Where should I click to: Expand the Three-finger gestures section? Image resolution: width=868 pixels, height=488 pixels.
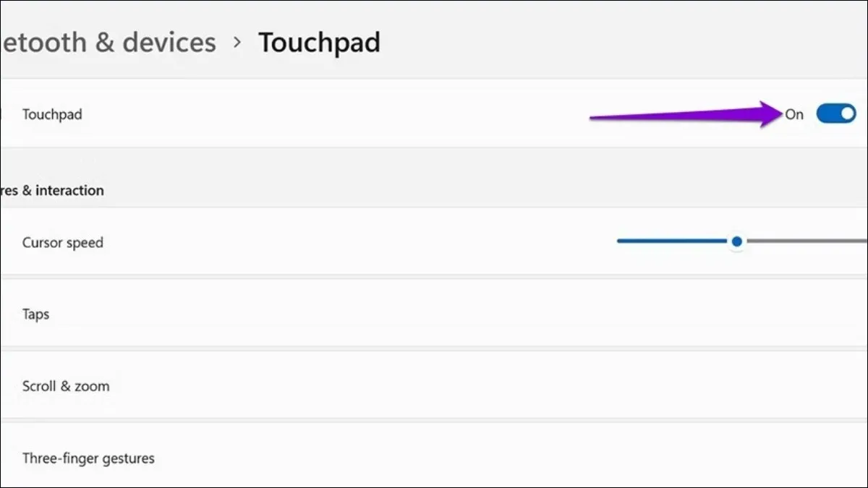434,458
